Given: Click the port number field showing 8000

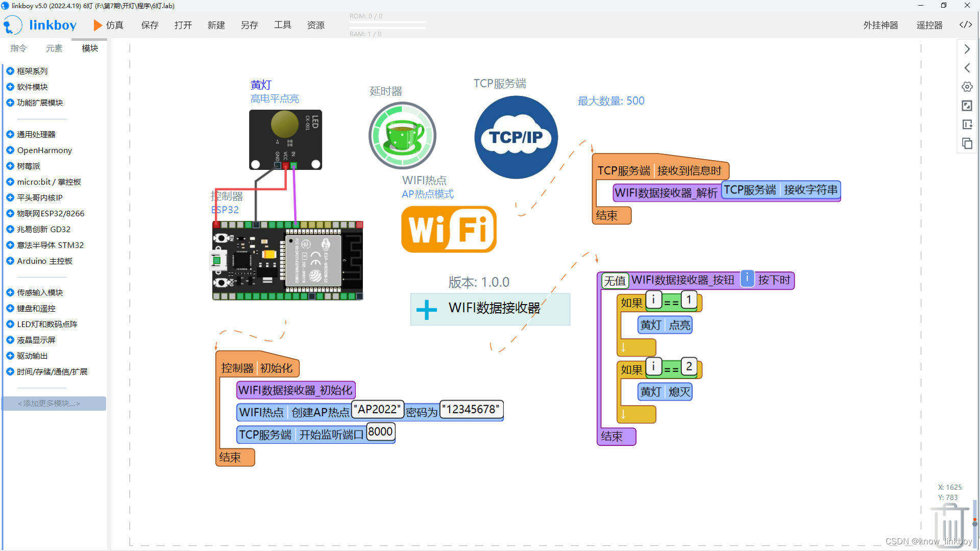Looking at the screenshot, I should pyautogui.click(x=380, y=432).
